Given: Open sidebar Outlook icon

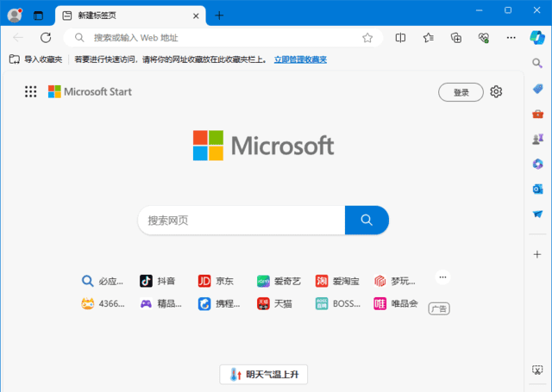Looking at the screenshot, I should (x=537, y=190).
